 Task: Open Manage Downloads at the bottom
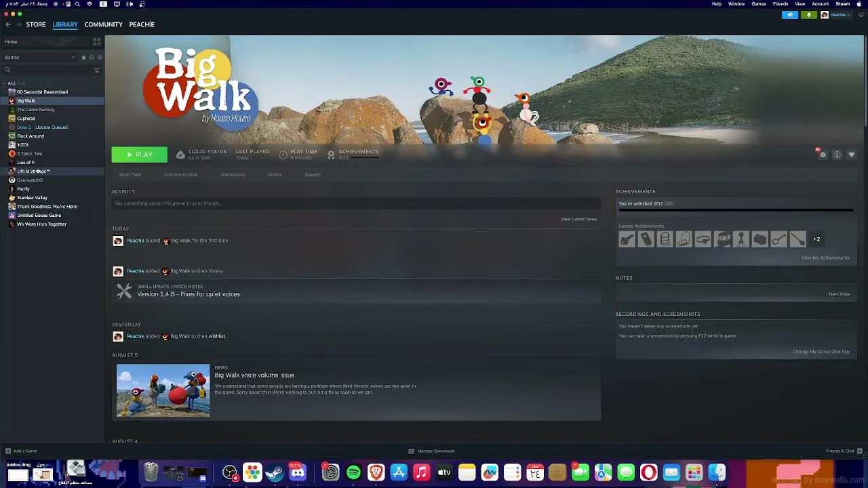[x=431, y=451]
